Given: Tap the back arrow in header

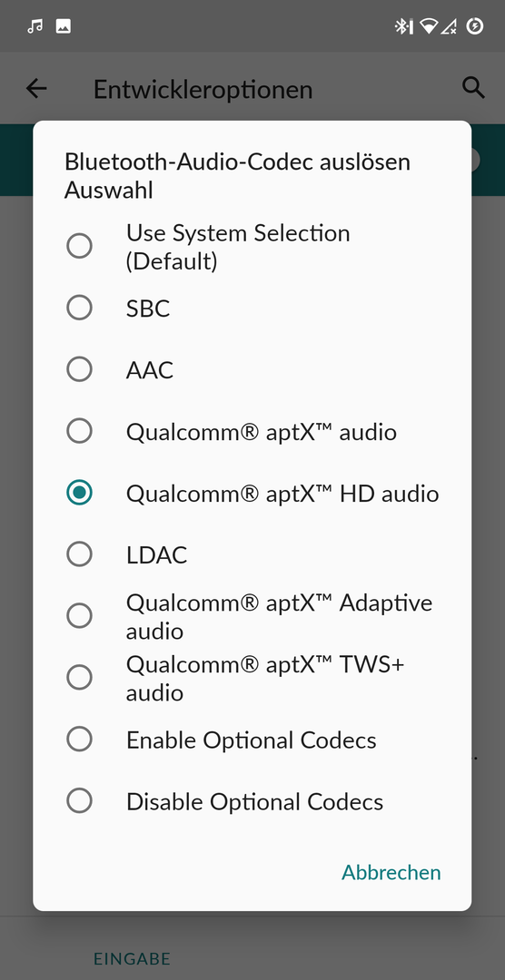Looking at the screenshot, I should tap(36, 89).
